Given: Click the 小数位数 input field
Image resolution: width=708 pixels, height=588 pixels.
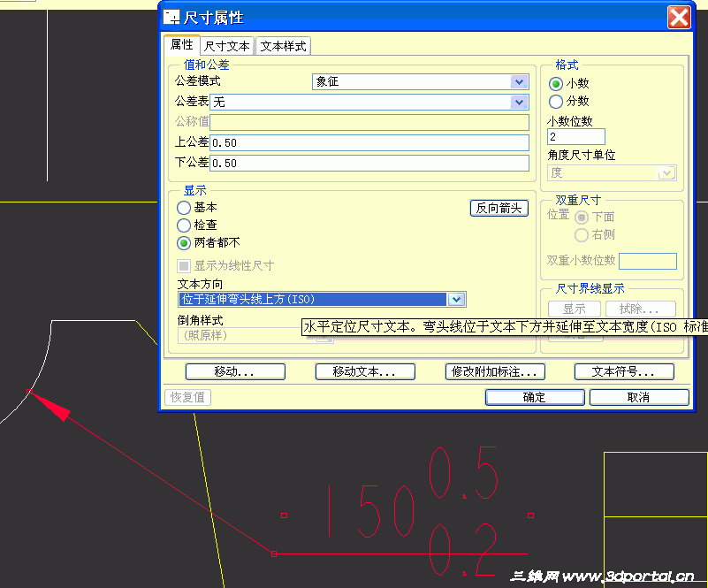Looking at the screenshot, I should click(576, 136).
